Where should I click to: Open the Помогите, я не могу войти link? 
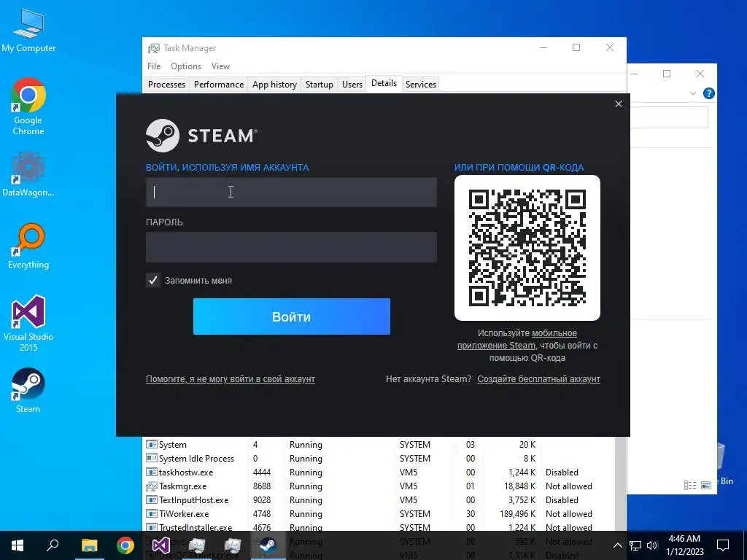(x=230, y=379)
